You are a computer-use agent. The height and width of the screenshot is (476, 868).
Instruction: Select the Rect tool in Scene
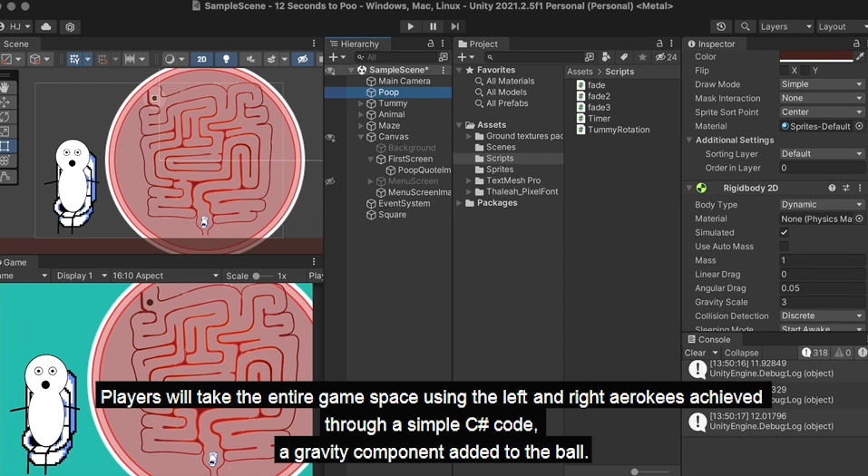click(5, 146)
